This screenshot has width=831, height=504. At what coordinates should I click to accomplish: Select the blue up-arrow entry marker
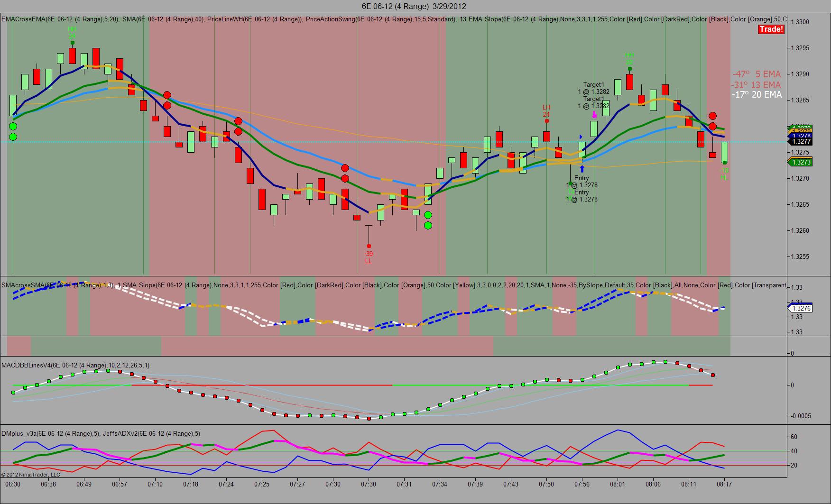tap(582, 169)
